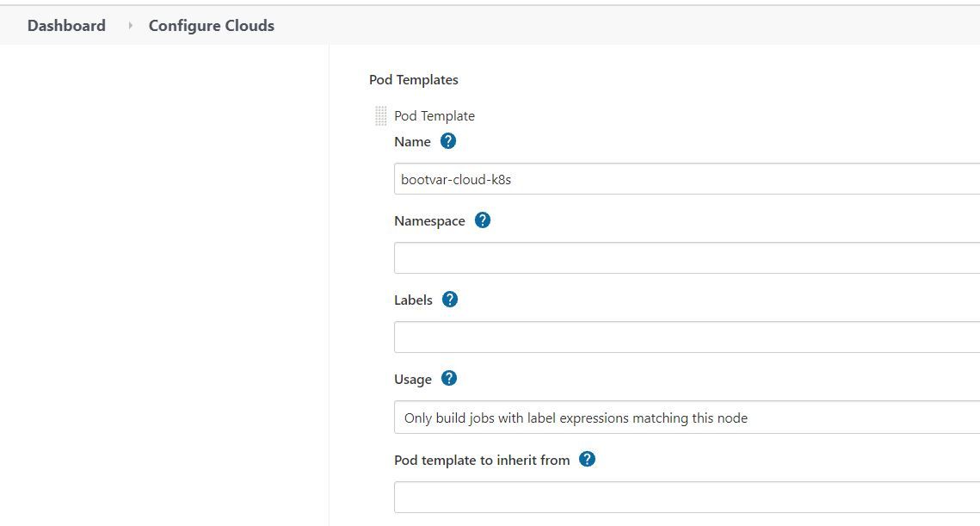The image size is (980, 526).
Task: Expand the breadcrumb arrow after Dashboard
Action: tap(130, 26)
